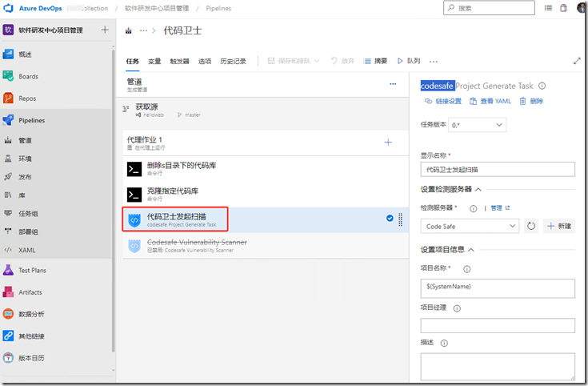
Task: Toggle the checkmark on 代码卫士发起扫描 task
Action: pos(390,218)
